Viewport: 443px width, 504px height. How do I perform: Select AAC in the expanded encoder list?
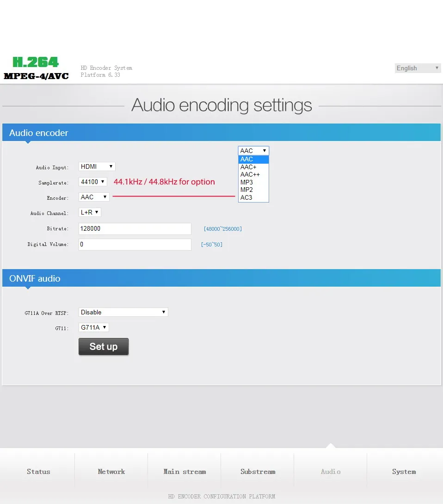(253, 160)
